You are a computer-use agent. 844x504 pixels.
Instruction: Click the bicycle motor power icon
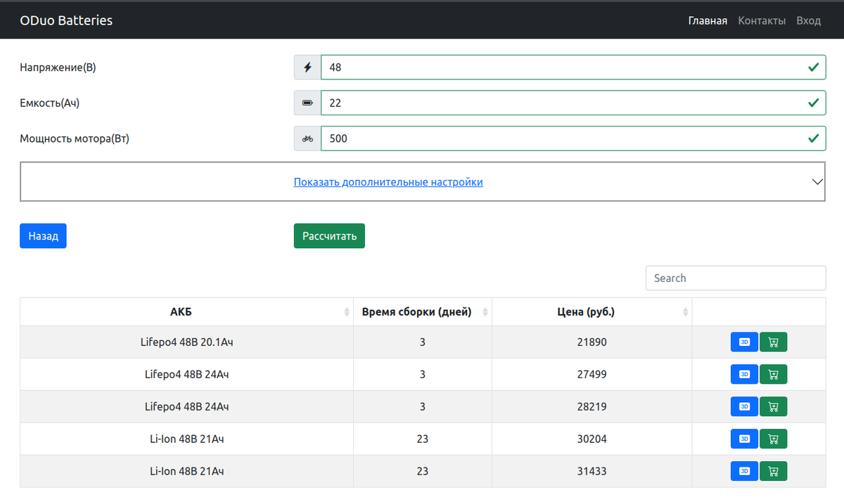pos(307,138)
